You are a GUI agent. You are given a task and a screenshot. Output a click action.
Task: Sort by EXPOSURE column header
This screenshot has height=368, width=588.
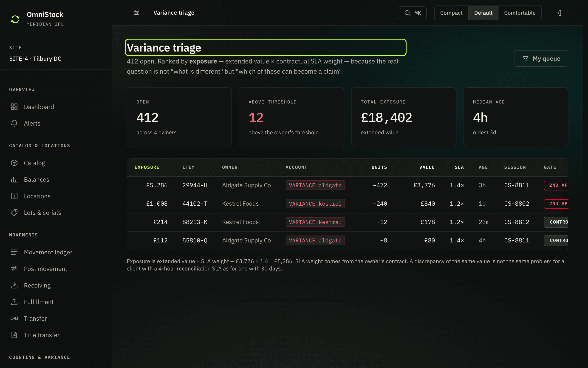147,167
